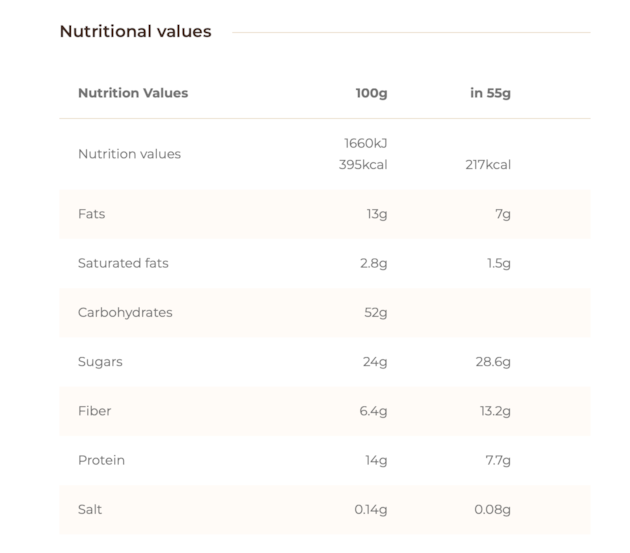This screenshot has width=630, height=553.
Task: Select the Nutrition Values column header
Action: point(133,93)
